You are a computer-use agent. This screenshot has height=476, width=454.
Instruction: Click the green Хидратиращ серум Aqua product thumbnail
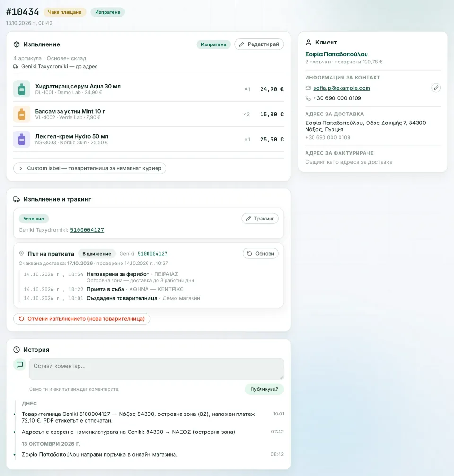click(x=22, y=89)
